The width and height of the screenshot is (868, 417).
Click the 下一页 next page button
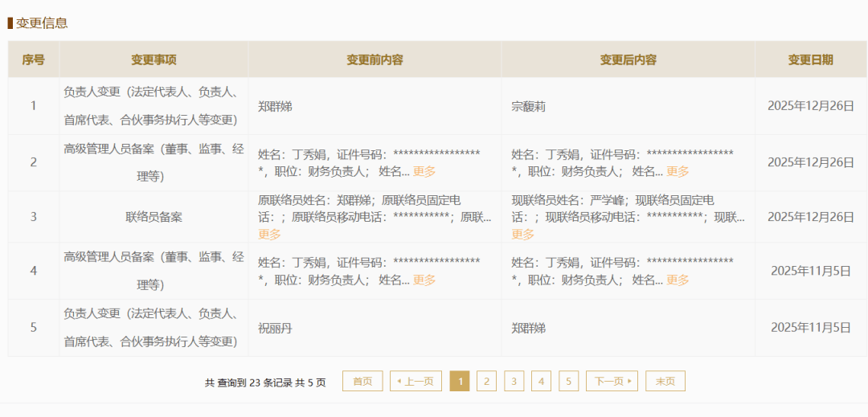(612, 382)
